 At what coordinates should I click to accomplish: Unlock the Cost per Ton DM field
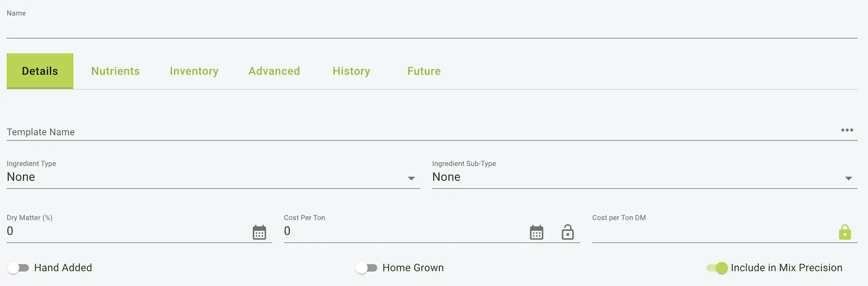pos(846,232)
